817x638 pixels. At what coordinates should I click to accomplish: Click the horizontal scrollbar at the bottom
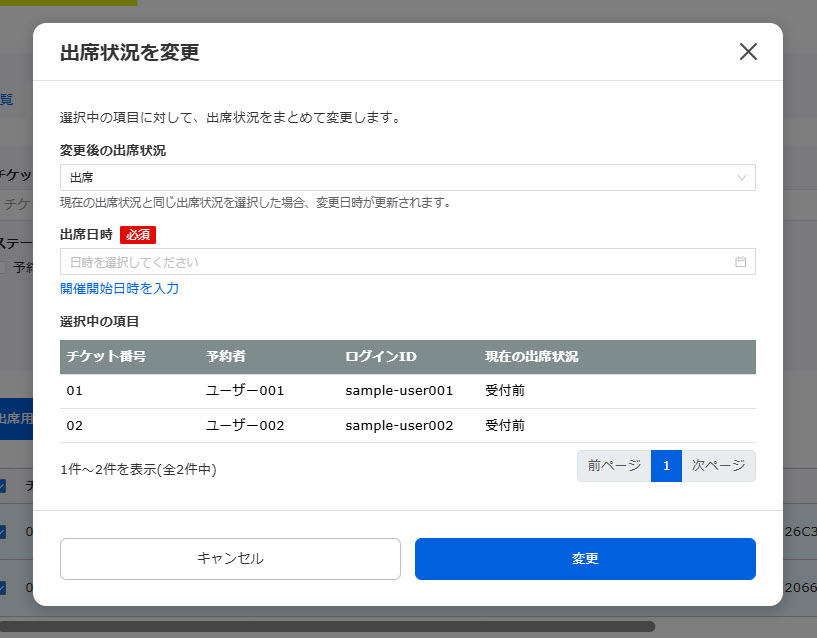328,627
